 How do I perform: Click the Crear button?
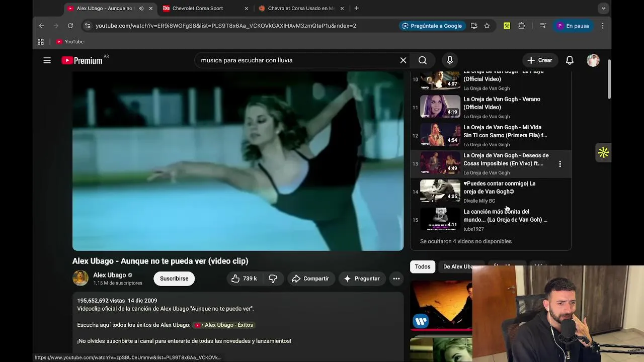[539, 60]
